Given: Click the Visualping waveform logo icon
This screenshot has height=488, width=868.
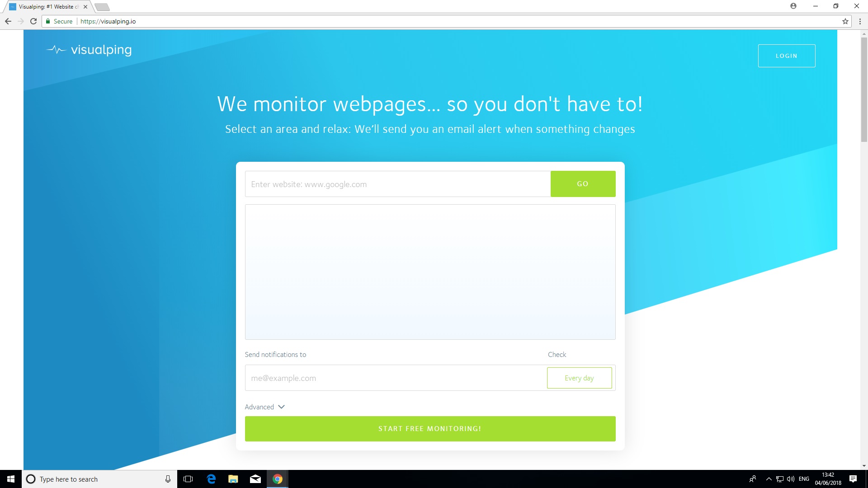Looking at the screenshot, I should [x=56, y=49].
